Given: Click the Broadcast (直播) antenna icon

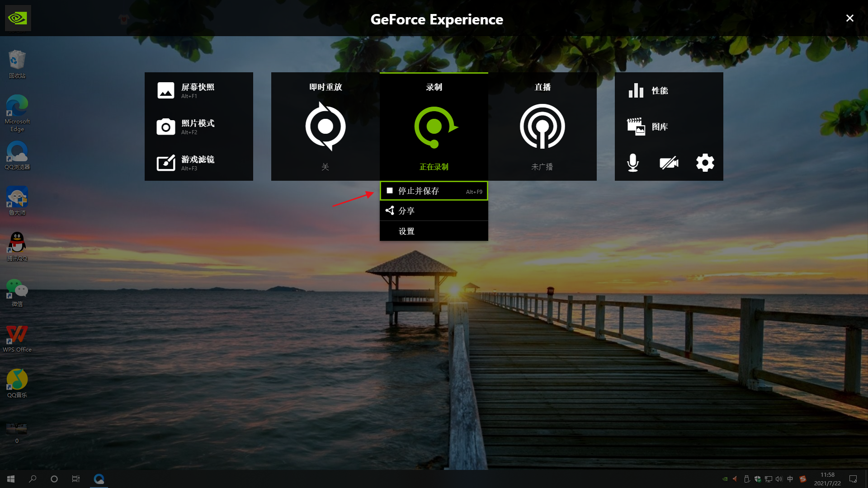Looking at the screenshot, I should tap(542, 127).
